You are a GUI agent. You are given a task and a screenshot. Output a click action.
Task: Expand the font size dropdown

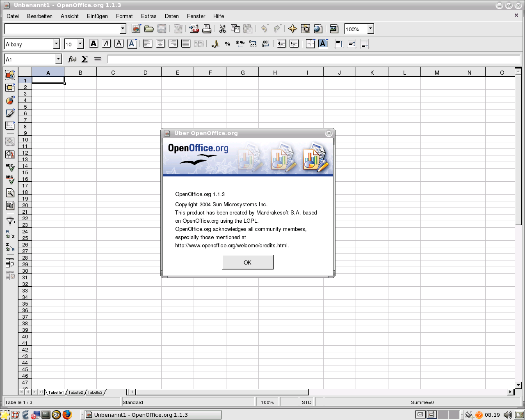(x=80, y=44)
